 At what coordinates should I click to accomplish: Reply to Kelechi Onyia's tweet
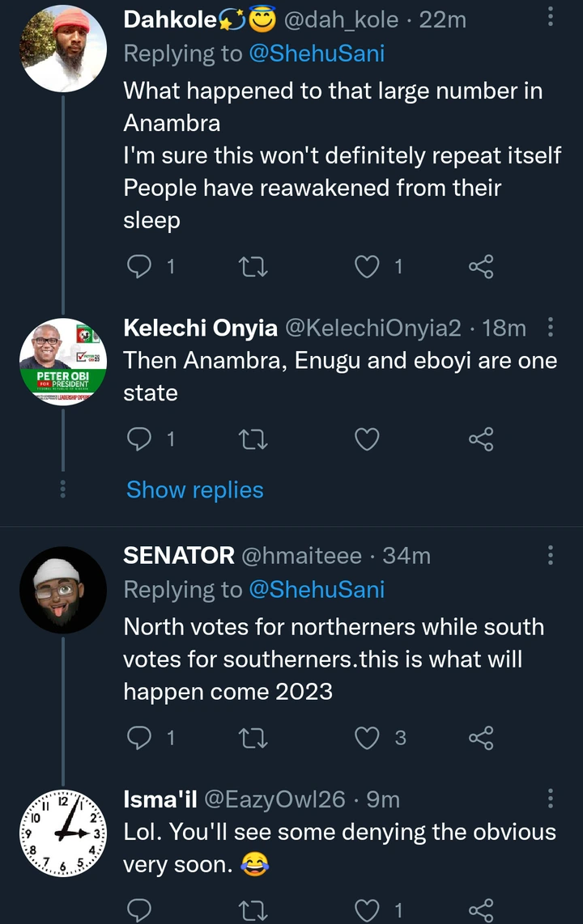click(139, 439)
